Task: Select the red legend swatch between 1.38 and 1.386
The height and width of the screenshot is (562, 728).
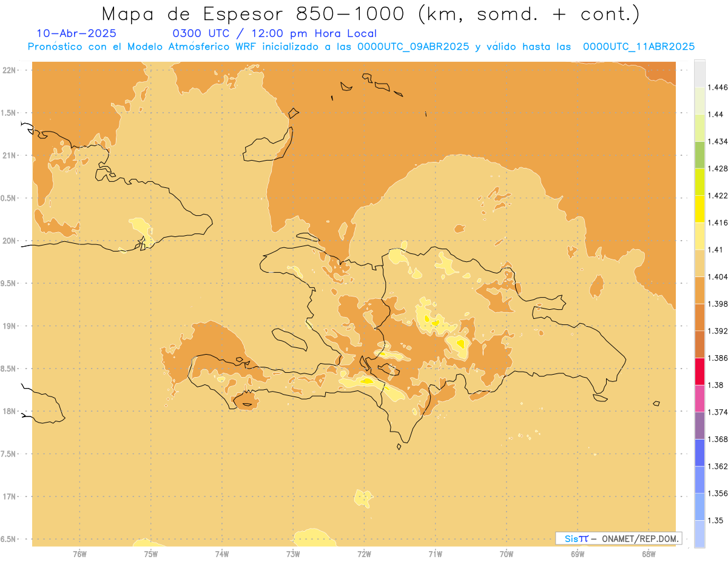Action: pyautogui.click(x=699, y=371)
